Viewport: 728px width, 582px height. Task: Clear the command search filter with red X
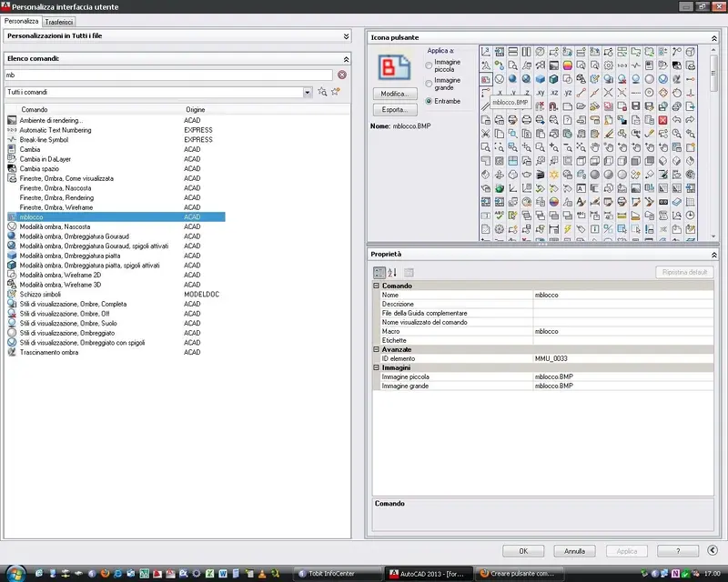click(x=342, y=75)
